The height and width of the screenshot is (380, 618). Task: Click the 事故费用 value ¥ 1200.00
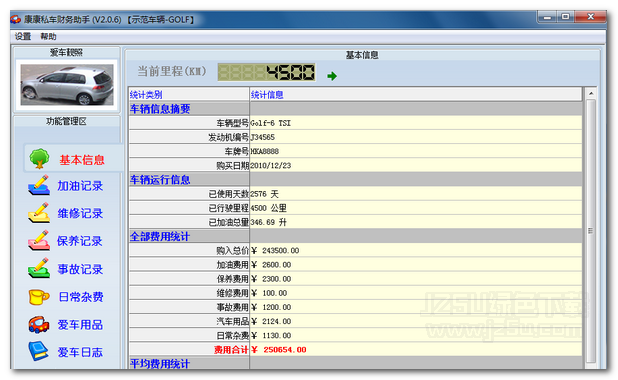click(x=271, y=307)
